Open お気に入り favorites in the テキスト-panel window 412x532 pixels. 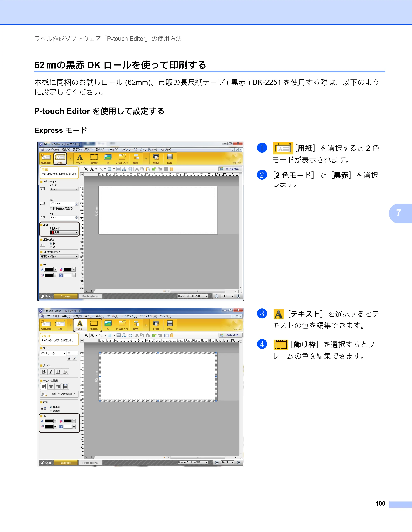coord(122,325)
